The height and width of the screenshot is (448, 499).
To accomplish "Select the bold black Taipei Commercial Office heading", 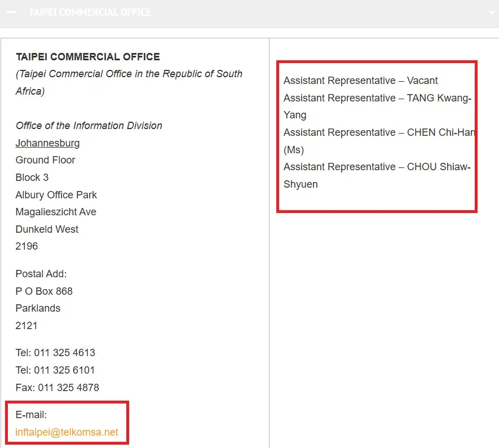I will coord(88,56).
